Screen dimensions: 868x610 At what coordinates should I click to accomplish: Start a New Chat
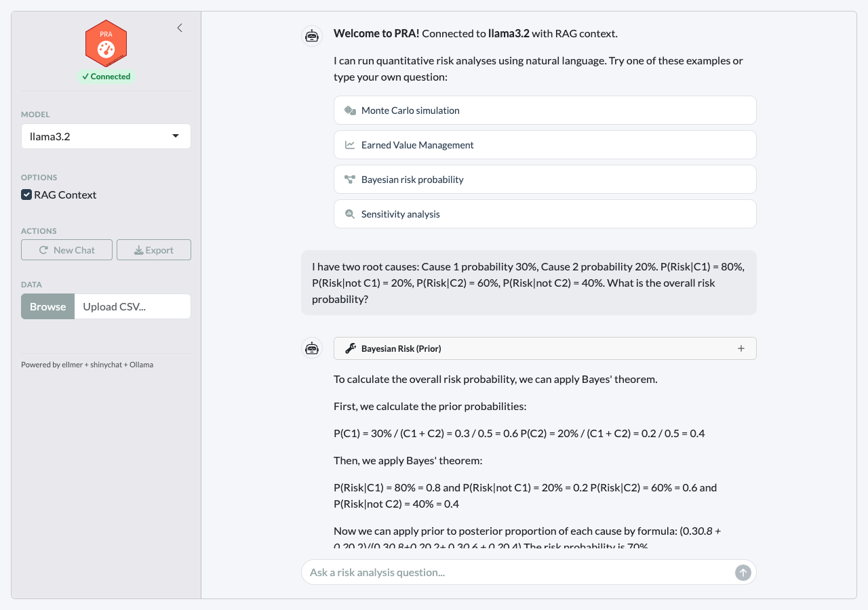pyautogui.click(x=67, y=250)
